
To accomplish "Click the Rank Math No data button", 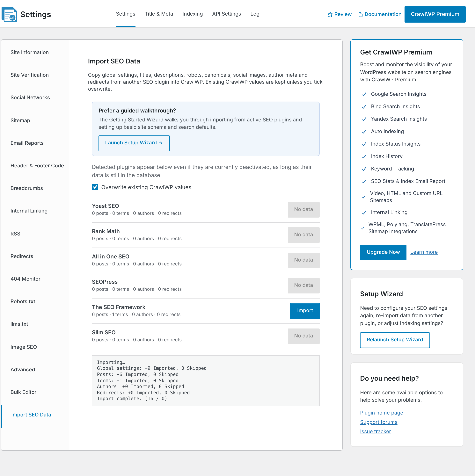I will pos(303,235).
